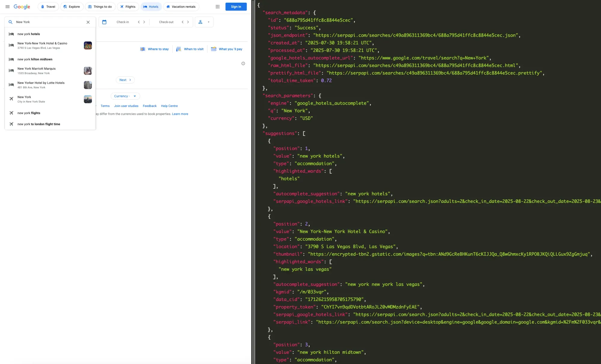Click the search magnifier icon

coord(11,22)
